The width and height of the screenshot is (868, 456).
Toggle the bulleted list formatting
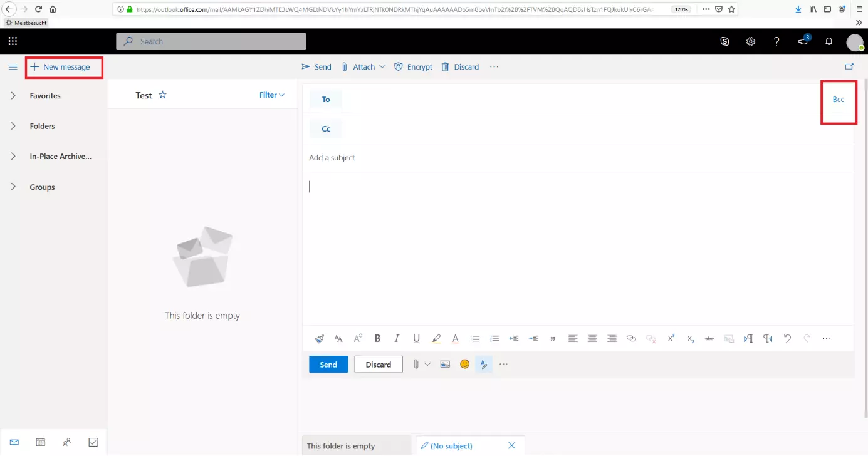tap(475, 338)
